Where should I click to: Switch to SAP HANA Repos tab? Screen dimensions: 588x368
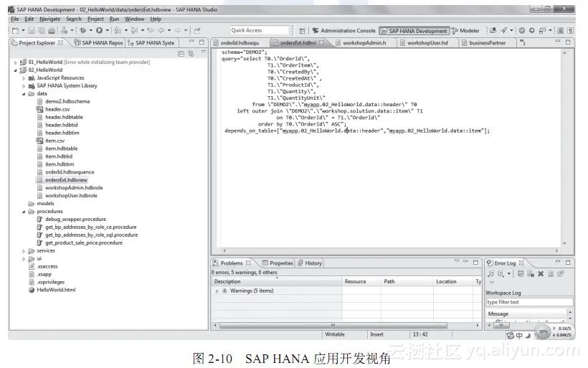pos(99,43)
